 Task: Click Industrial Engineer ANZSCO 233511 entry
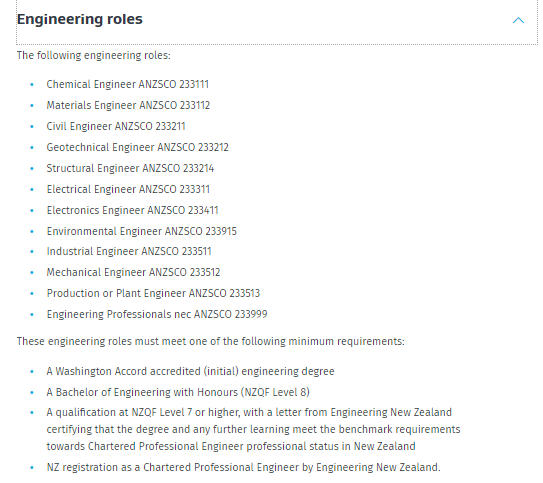(x=129, y=251)
